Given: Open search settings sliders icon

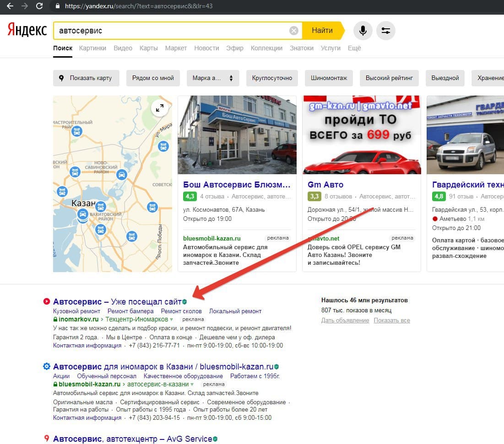Looking at the screenshot, I should click(x=386, y=31).
